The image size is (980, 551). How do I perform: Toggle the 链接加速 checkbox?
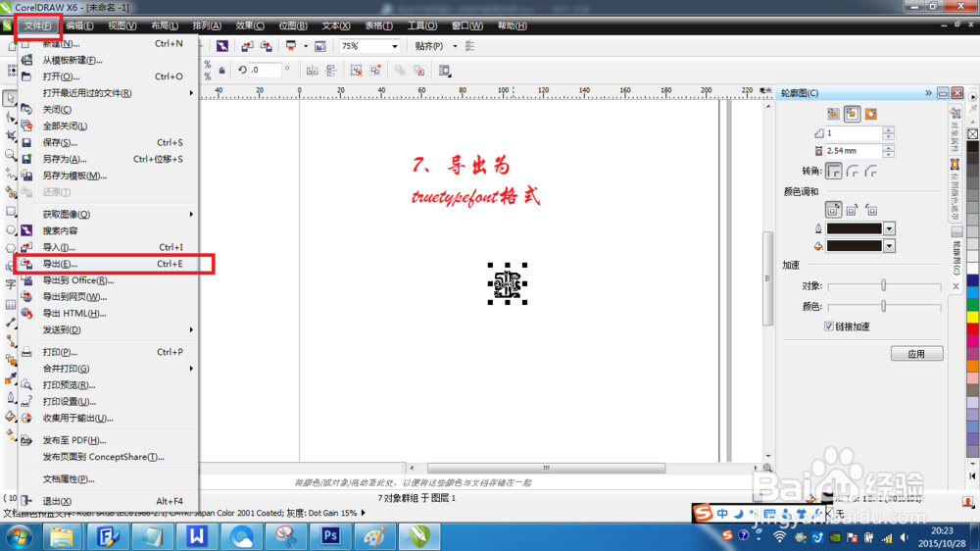coord(829,326)
